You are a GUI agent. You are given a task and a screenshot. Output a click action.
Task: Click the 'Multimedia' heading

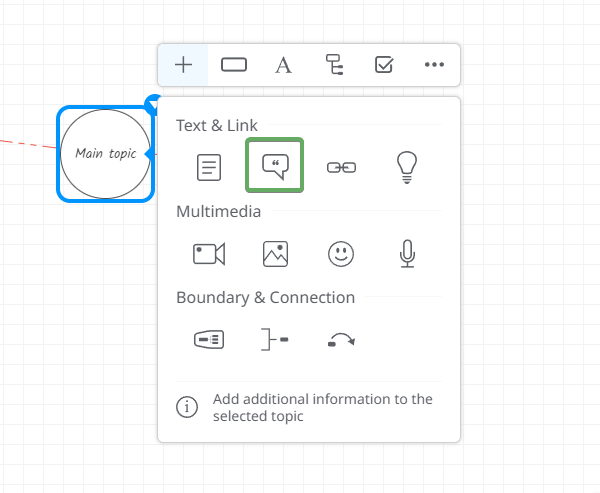pos(218,211)
